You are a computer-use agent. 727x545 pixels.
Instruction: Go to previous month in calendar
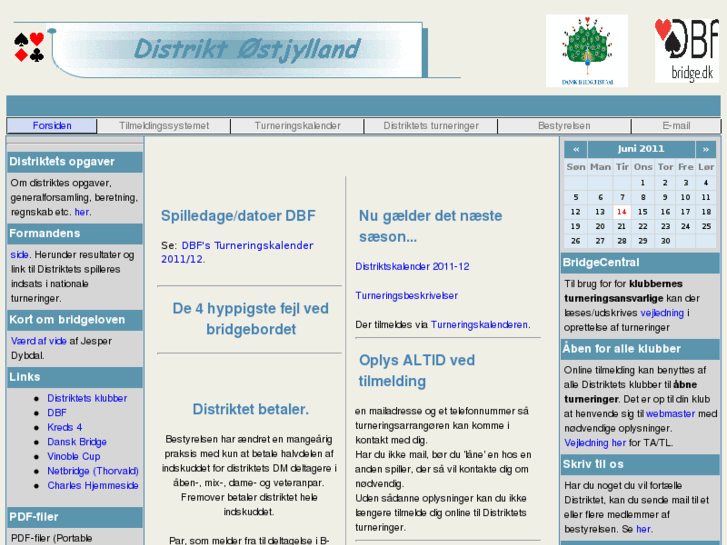pos(576,149)
